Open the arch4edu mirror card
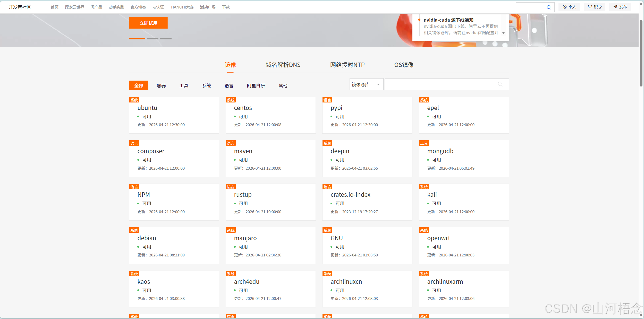644x319 pixels. (271, 289)
